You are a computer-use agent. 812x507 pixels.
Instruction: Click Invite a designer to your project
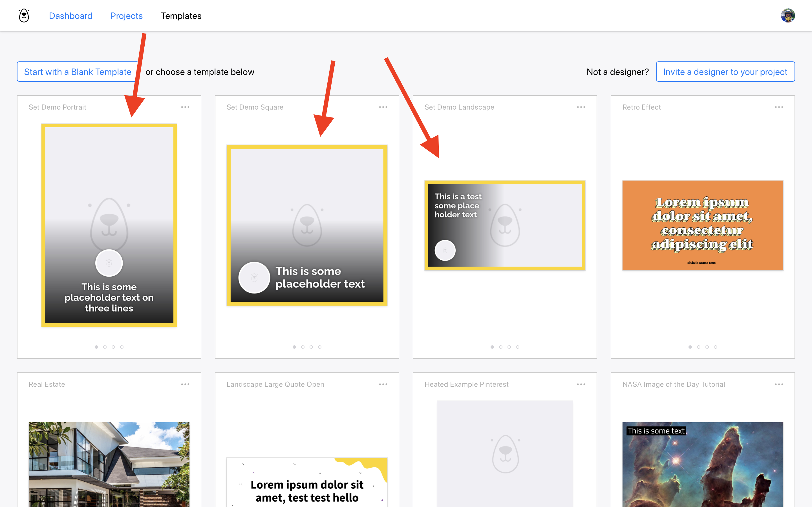point(725,72)
